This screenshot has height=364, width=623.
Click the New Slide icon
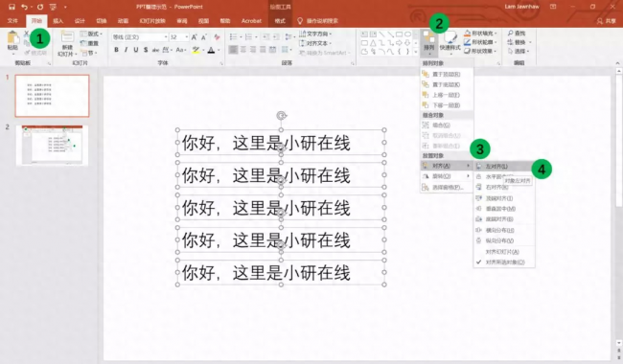tap(67, 37)
